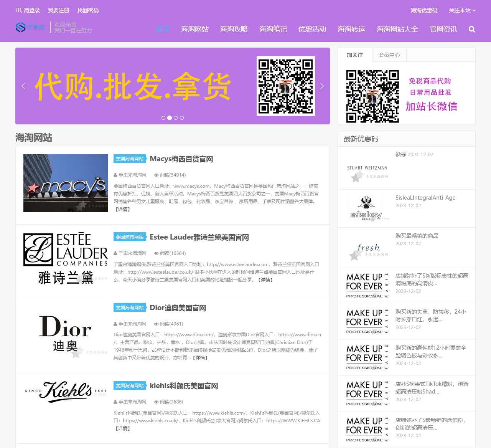The image size is (491, 448).
Task: Switch to the 会员中心 tab
Action: pyautogui.click(x=389, y=55)
